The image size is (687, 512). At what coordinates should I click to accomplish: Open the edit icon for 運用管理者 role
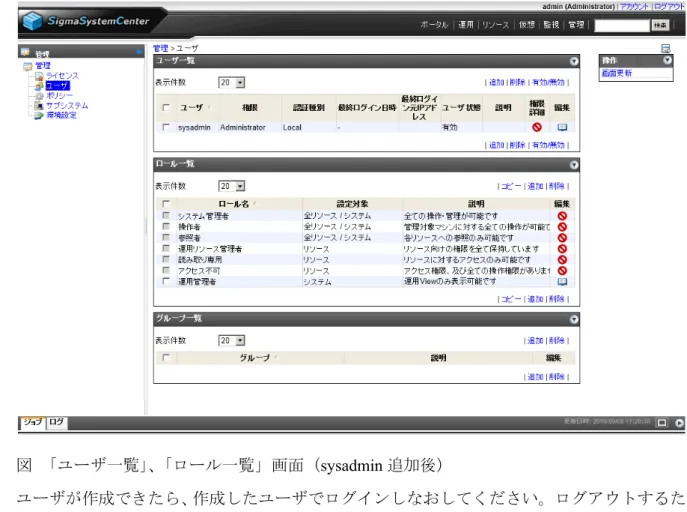pos(562,282)
